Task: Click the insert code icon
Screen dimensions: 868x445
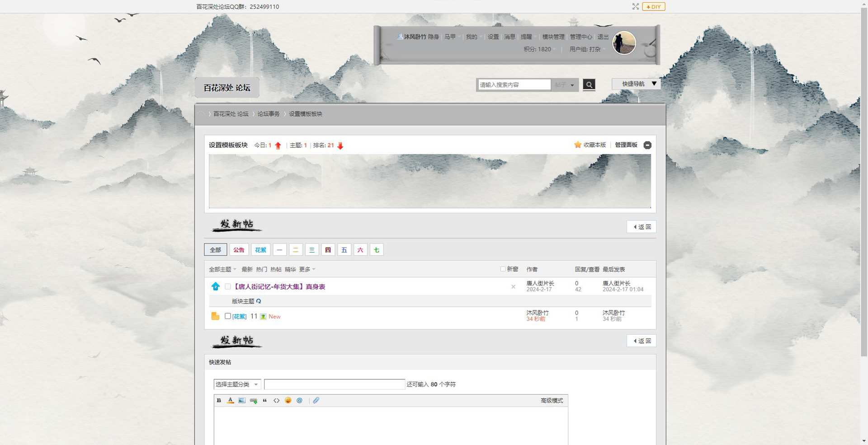Action: point(276,400)
